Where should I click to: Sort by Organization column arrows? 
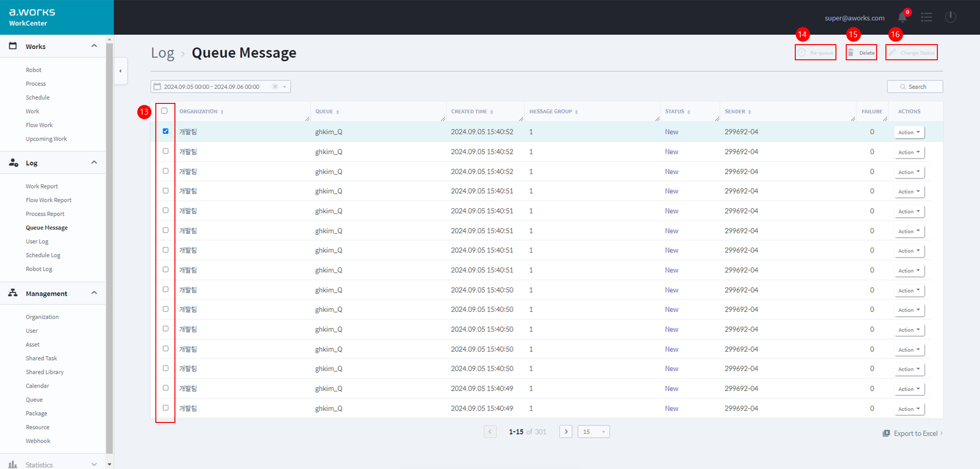(222, 112)
